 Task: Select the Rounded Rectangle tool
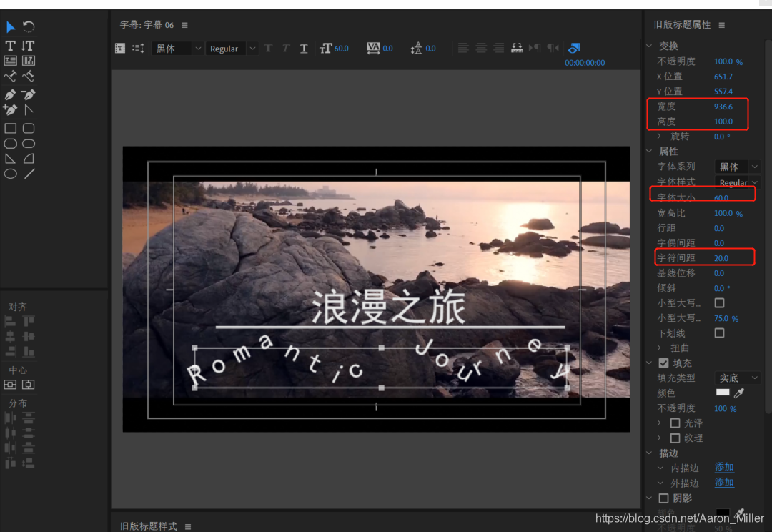29,143
